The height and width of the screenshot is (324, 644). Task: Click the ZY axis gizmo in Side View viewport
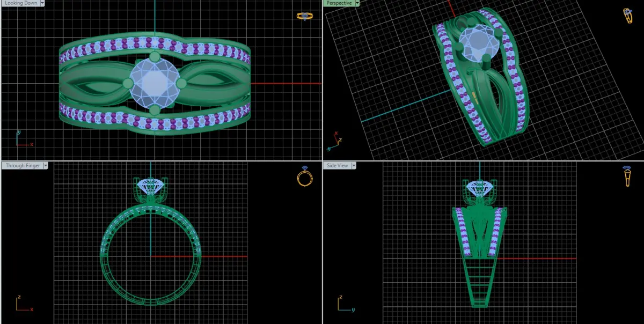(x=346, y=303)
